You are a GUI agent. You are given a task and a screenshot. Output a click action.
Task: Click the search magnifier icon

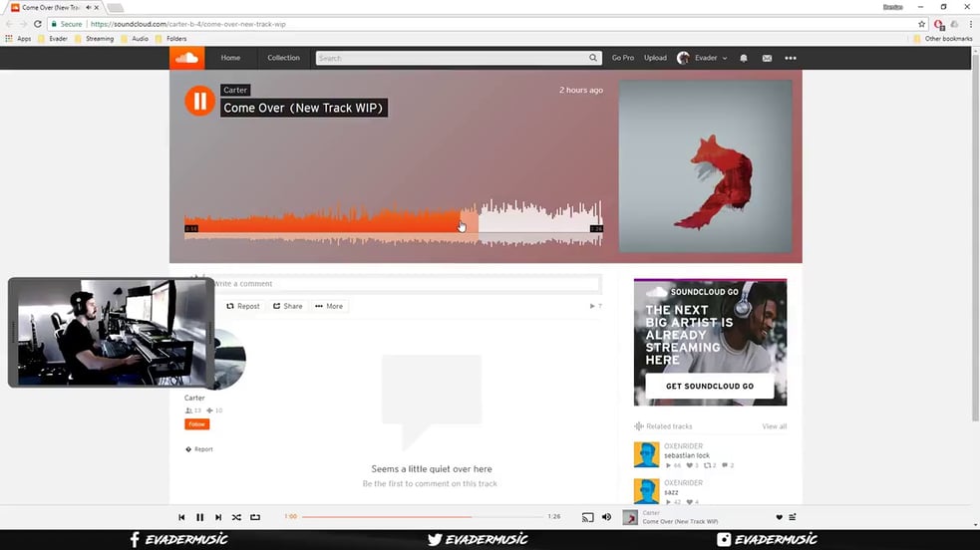[592, 58]
